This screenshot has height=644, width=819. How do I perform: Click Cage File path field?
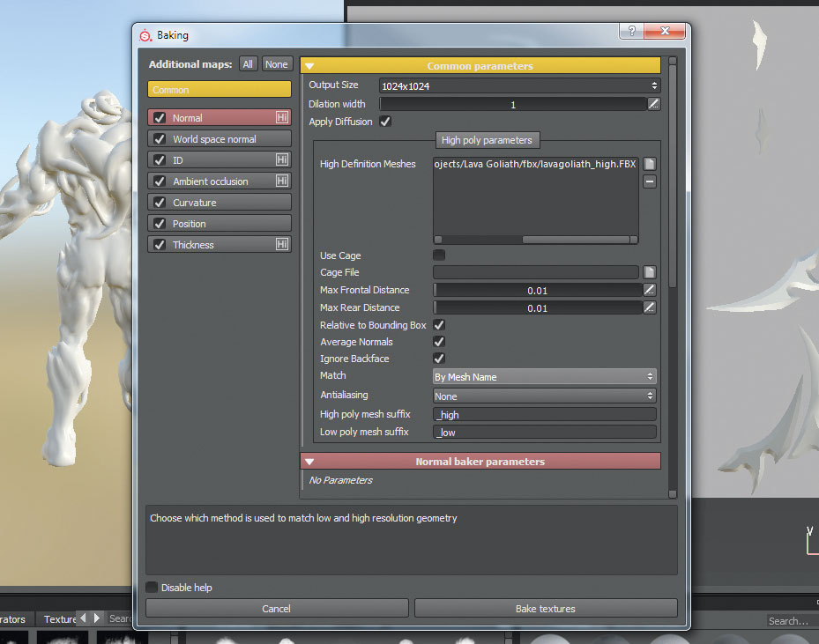535,272
